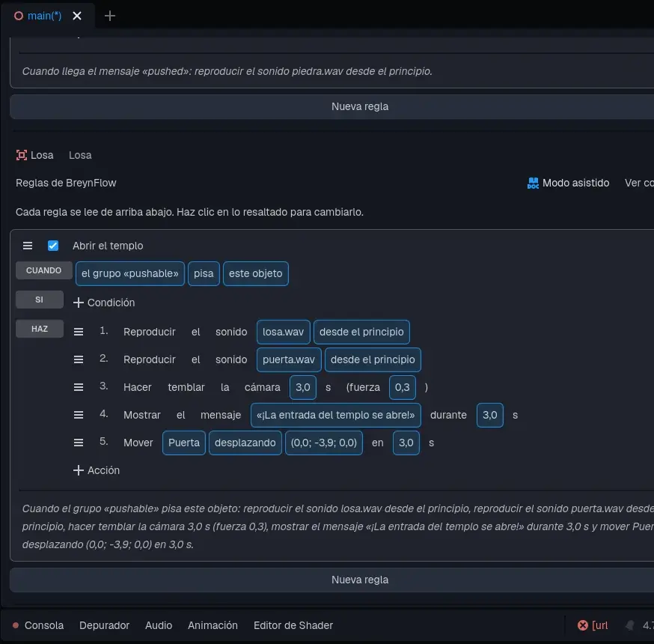Open the Modo asistido documentation icon
Image resolution: width=654 pixels, height=644 pixels.
[x=533, y=183]
